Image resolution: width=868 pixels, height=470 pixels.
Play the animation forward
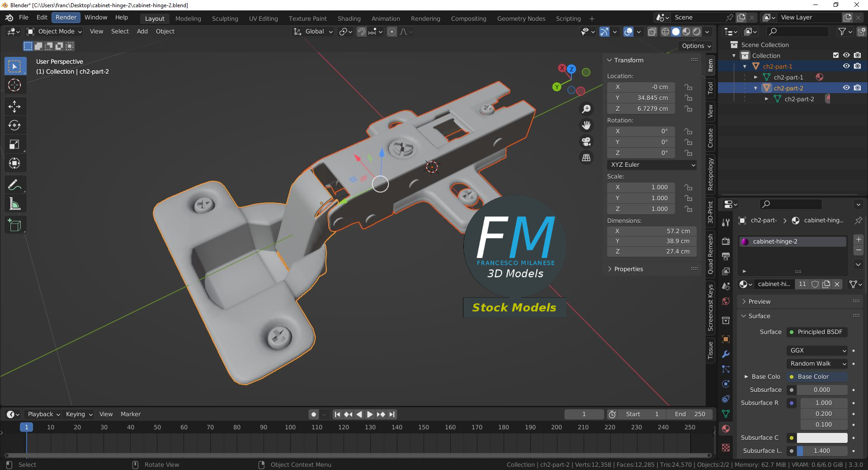click(370, 414)
